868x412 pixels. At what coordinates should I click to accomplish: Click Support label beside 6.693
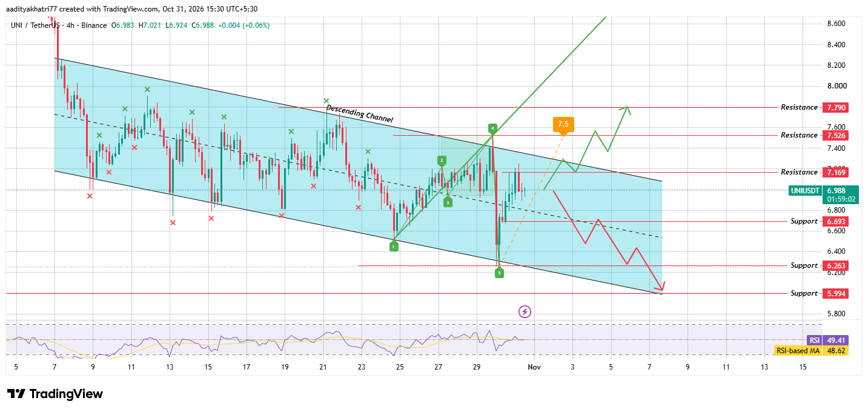(x=804, y=221)
